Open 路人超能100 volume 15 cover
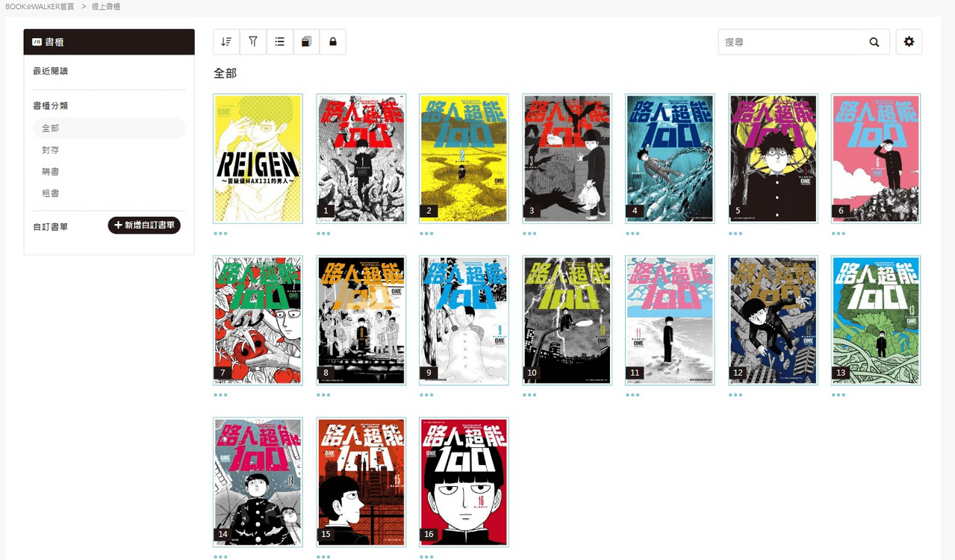 (361, 482)
